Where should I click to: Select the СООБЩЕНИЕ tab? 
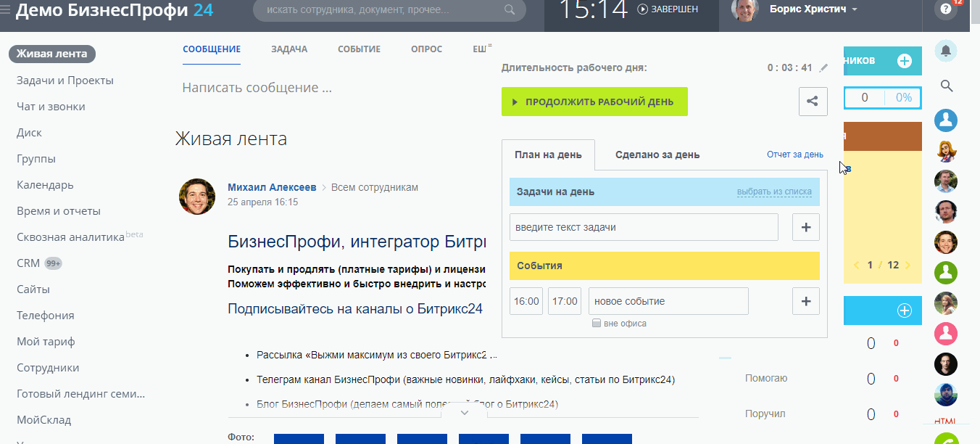(212, 49)
